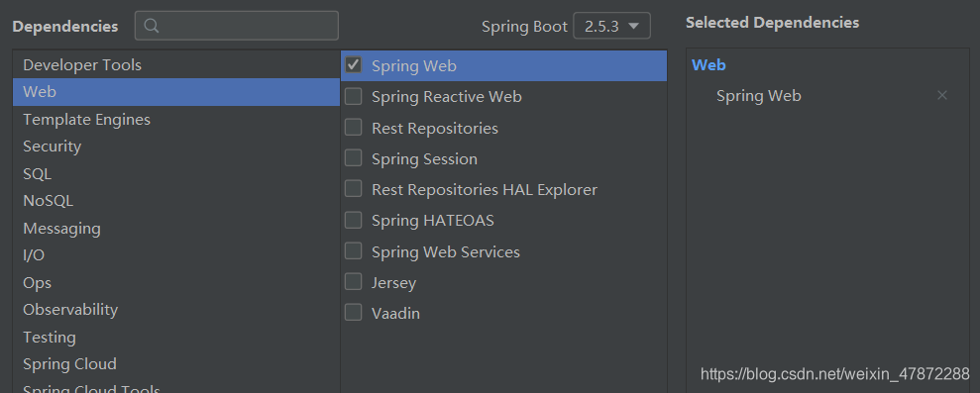This screenshot has height=393, width=980.
Task: Select the SQL category
Action: [176, 173]
